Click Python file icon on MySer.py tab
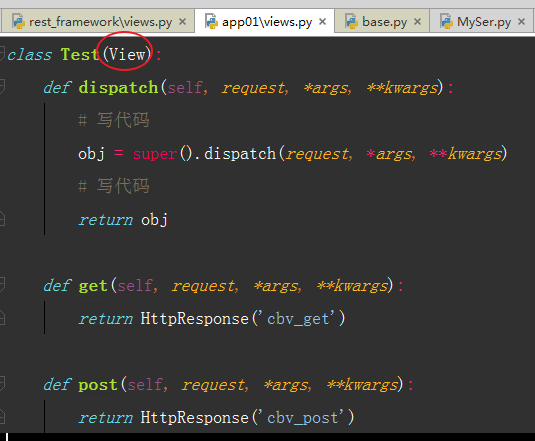Image resolution: width=535 pixels, height=441 pixels. [x=446, y=21]
